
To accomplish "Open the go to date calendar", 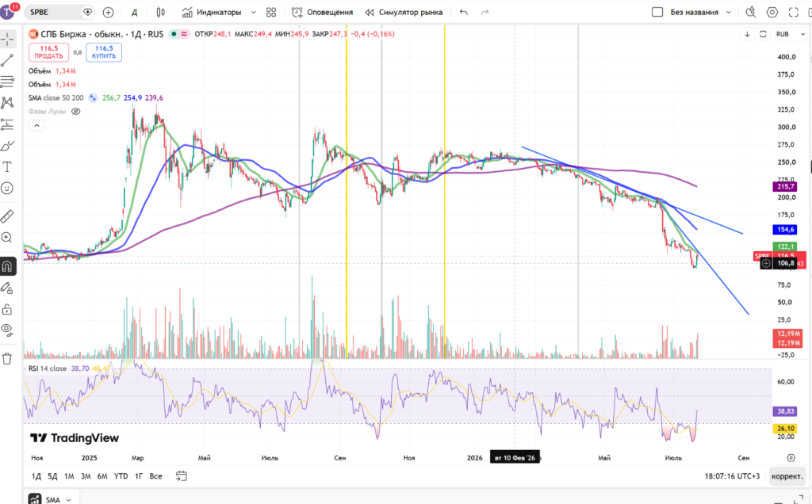I will (182, 476).
